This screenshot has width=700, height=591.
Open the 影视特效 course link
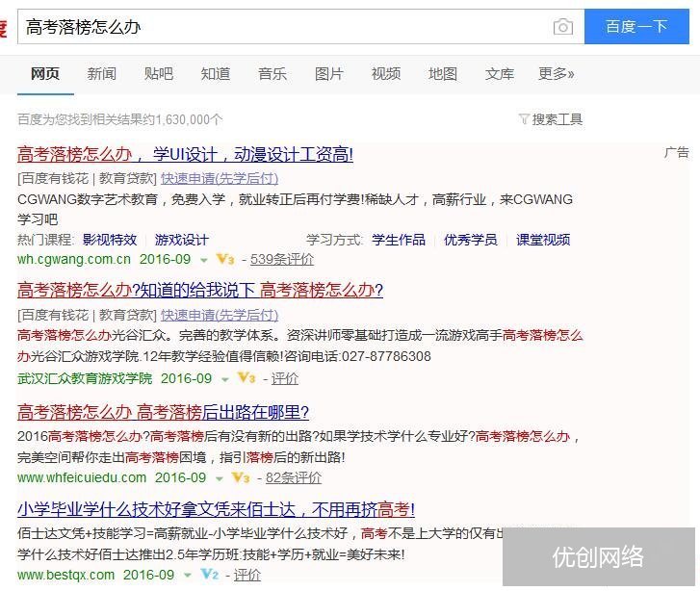tap(110, 240)
